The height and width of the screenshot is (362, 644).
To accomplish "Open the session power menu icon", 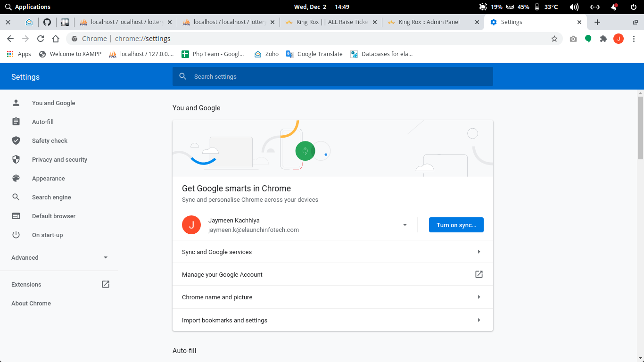I will pyautogui.click(x=633, y=7).
